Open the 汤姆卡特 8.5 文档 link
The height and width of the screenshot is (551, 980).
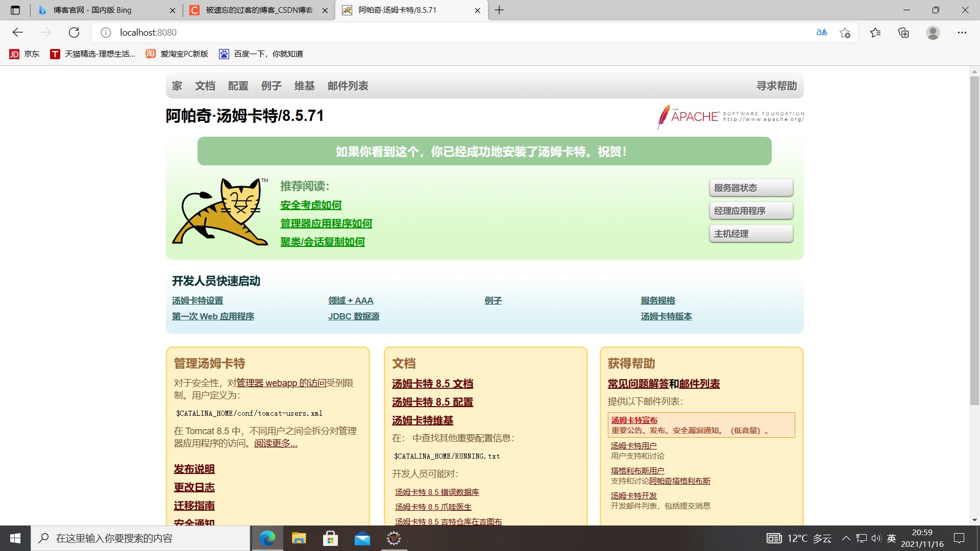(x=433, y=384)
